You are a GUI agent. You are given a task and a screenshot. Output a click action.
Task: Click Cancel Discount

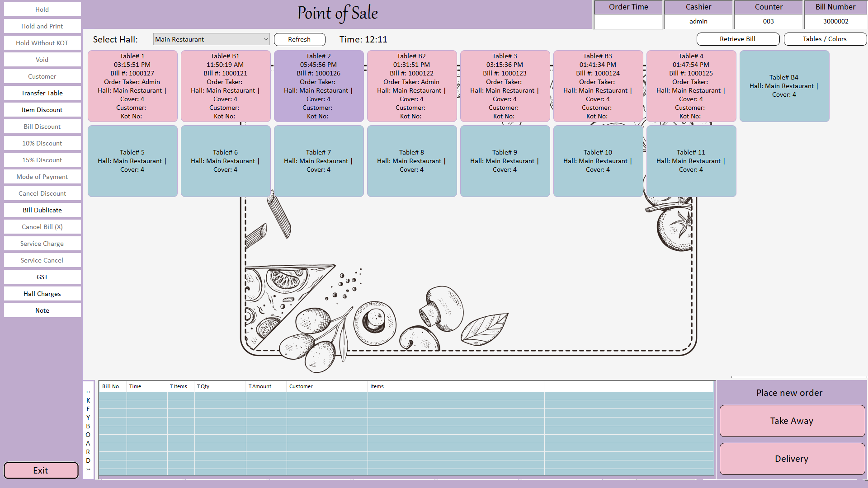42,193
